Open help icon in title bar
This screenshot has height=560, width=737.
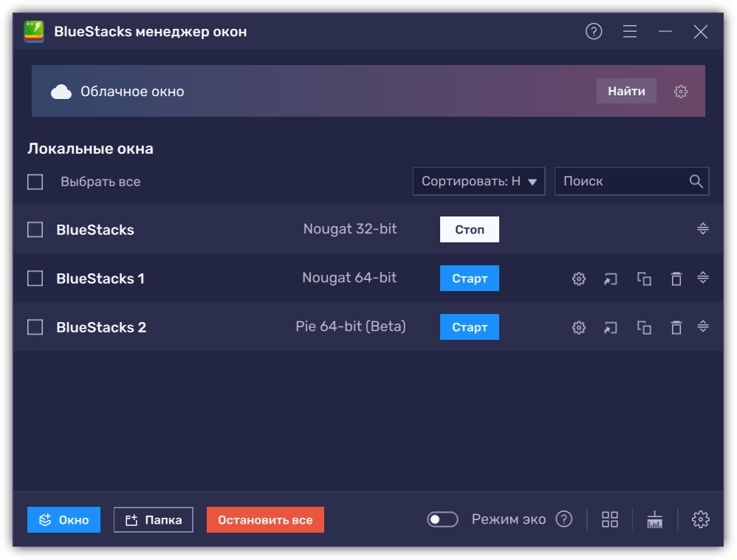pyautogui.click(x=594, y=31)
